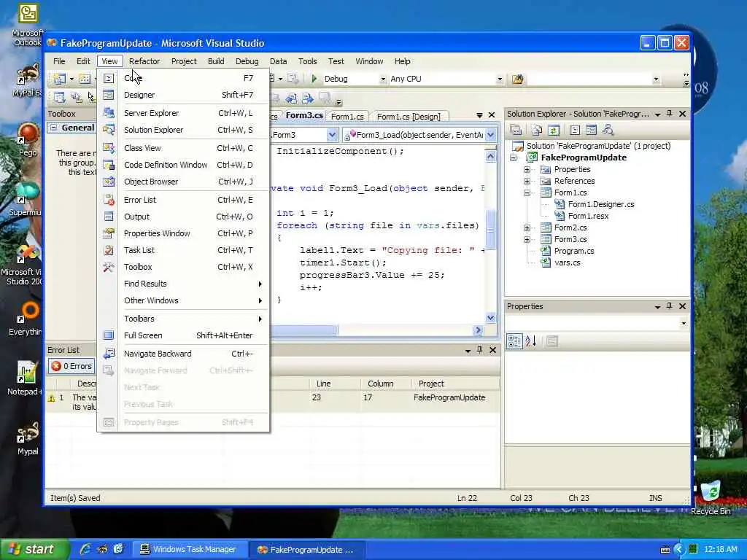Open the Code view menu entry

[183, 78]
